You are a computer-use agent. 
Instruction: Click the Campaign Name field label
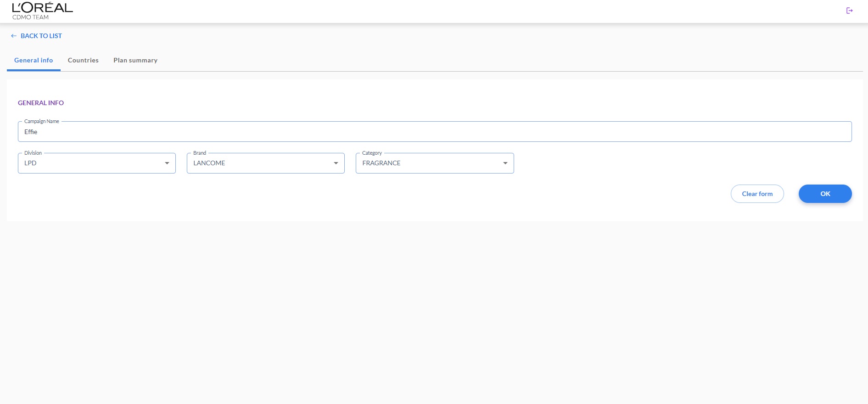point(42,122)
